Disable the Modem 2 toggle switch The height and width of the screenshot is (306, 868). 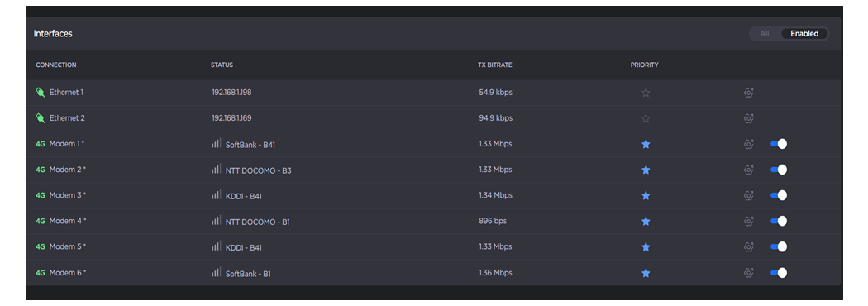coord(779,170)
